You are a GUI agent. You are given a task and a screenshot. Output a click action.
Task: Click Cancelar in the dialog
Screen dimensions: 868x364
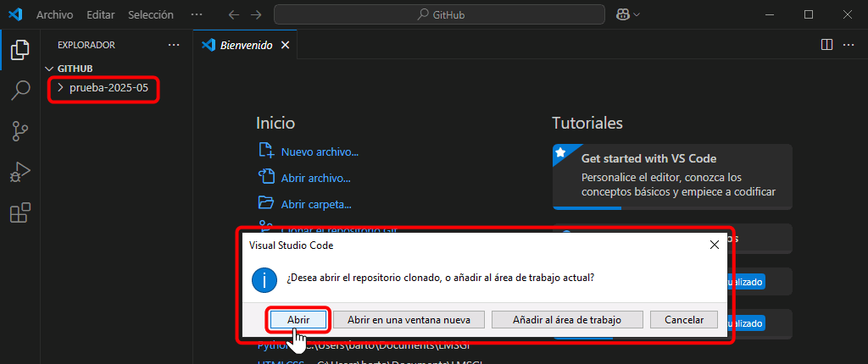tap(684, 320)
